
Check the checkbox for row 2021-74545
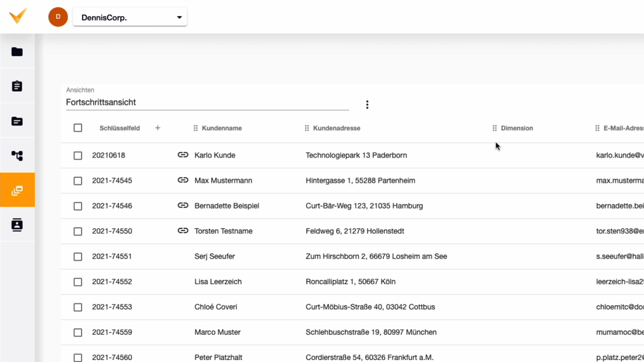point(77,180)
